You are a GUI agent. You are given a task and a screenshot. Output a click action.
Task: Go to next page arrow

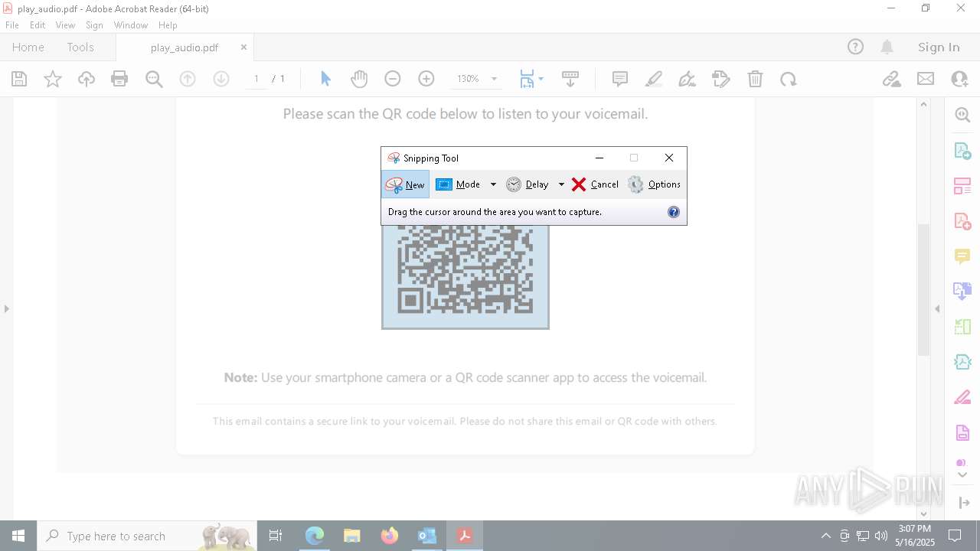(x=221, y=79)
